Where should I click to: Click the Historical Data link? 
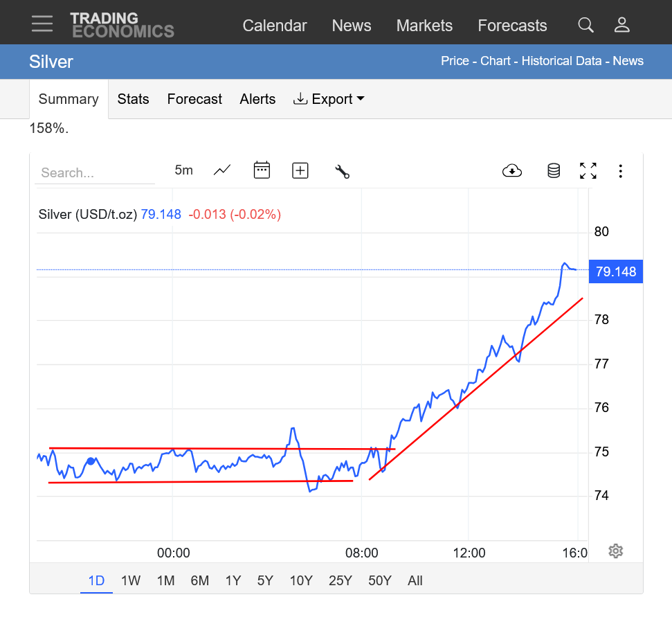561,61
